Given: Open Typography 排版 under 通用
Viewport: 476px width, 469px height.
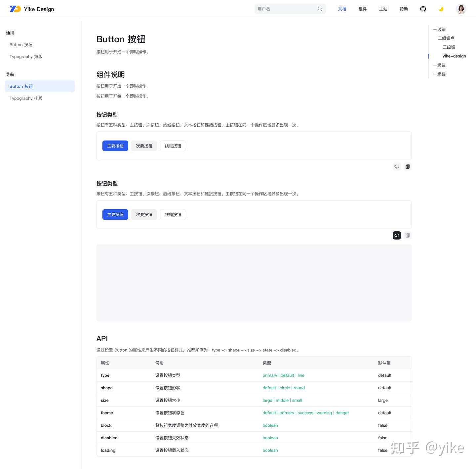Looking at the screenshot, I should point(26,57).
